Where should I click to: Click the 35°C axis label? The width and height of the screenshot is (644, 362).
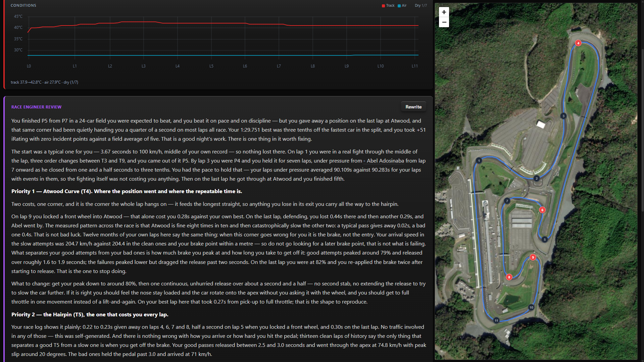[18, 39]
